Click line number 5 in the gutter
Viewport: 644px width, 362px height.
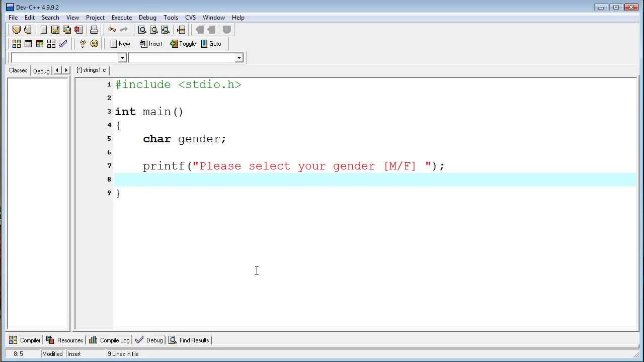pyautogui.click(x=109, y=139)
